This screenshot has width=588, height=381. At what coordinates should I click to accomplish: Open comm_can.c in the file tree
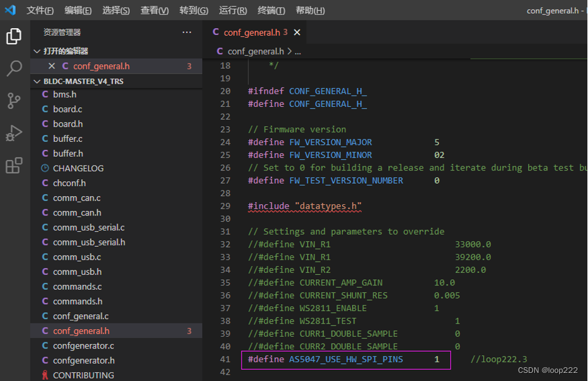click(76, 198)
